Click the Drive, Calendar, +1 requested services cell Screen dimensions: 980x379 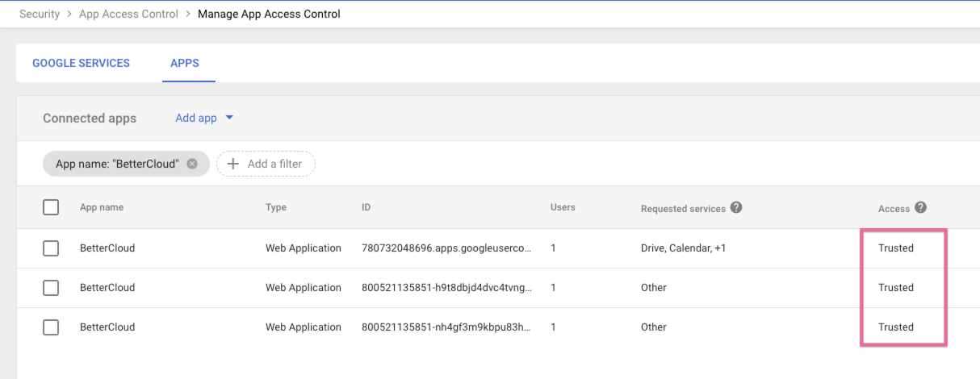(x=683, y=248)
